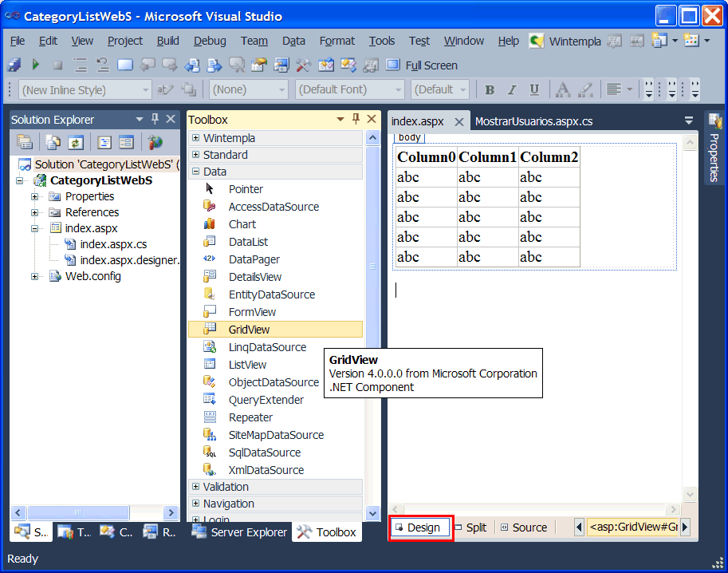Open the Debug menu
Image resolution: width=728 pixels, height=573 pixels.
(x=210, y=41)
